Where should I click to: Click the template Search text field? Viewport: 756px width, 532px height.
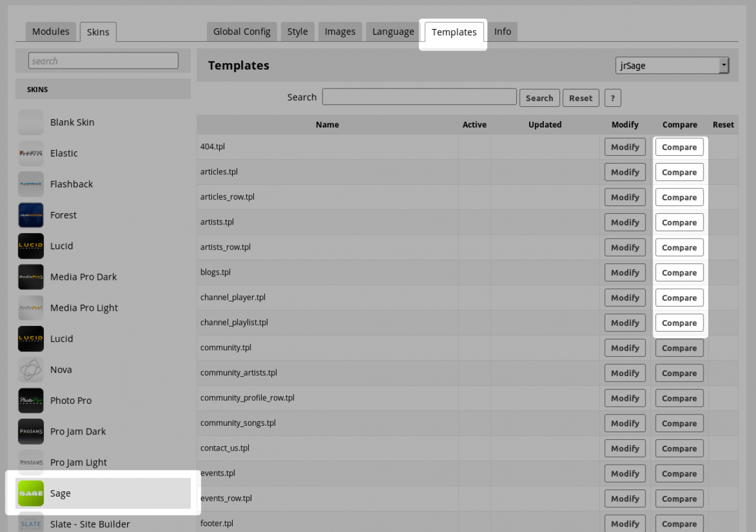click(419, 97)
